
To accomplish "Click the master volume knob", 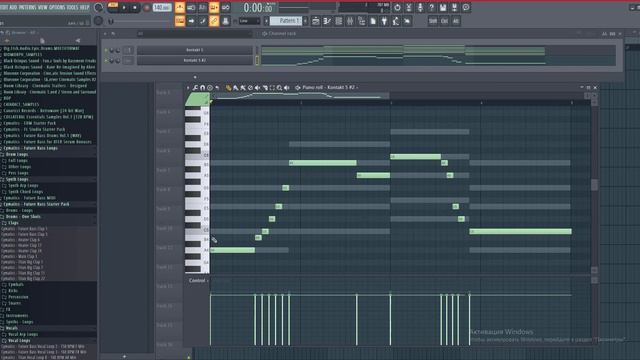I will click(98, 7).
